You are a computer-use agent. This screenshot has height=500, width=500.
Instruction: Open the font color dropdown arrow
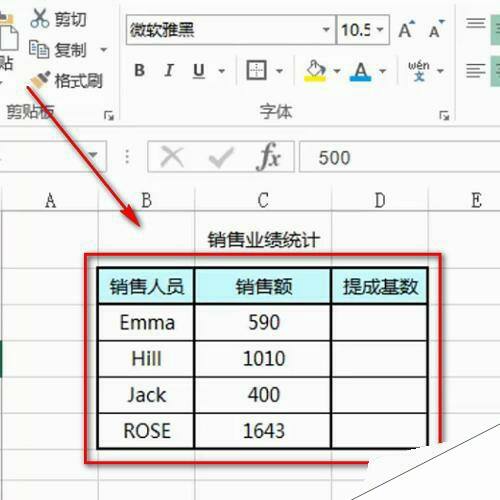pyautogui.click(x=383, y=71)
